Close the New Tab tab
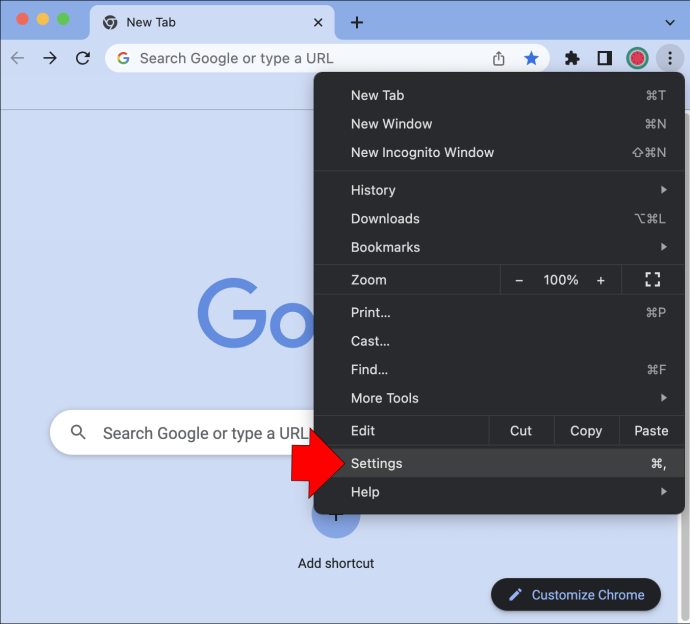This screenshot has height=624, width=690. [318, 22]
